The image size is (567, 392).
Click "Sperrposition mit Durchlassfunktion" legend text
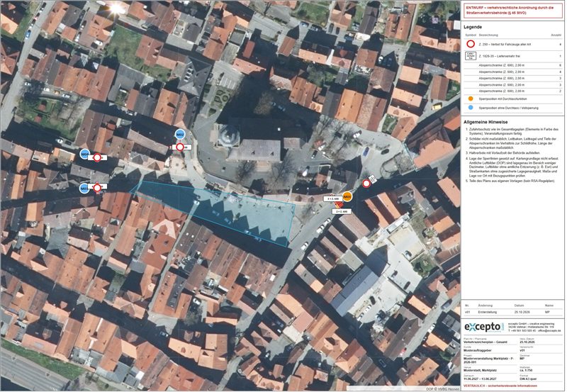(503, 99)
